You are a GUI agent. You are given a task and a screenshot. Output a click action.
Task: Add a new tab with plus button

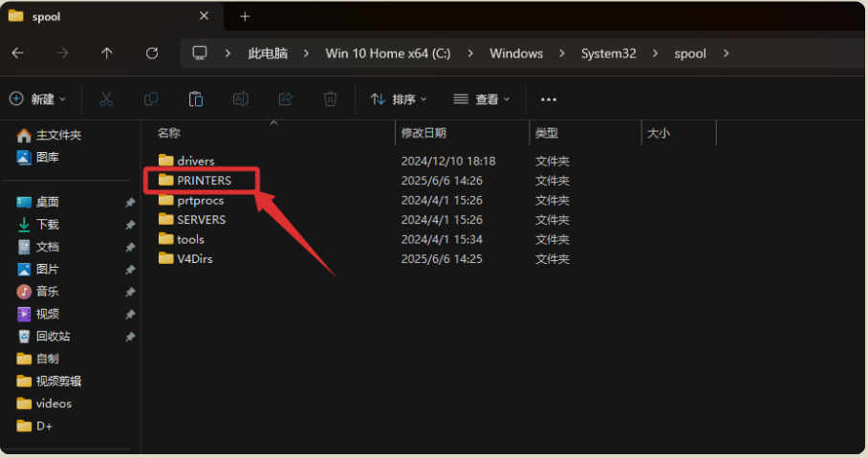245,16
